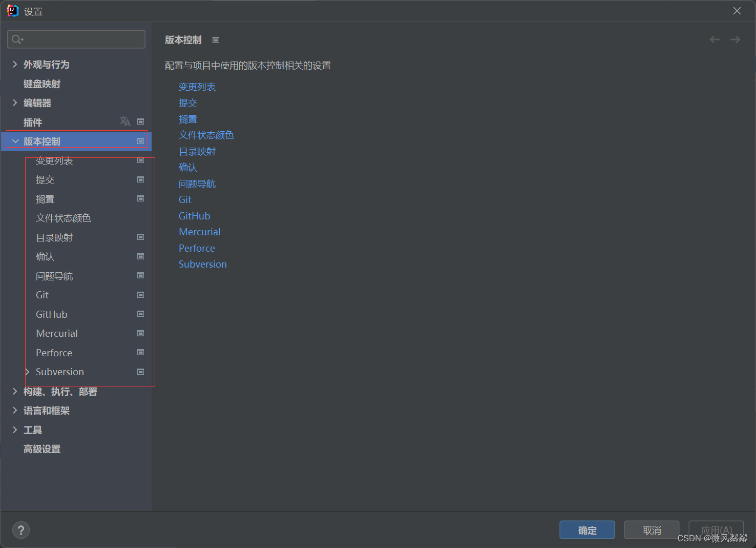Screen dimensions: 756x548
Task: Click the project icon on the Perforce tree row
Action: pos(140,353)
